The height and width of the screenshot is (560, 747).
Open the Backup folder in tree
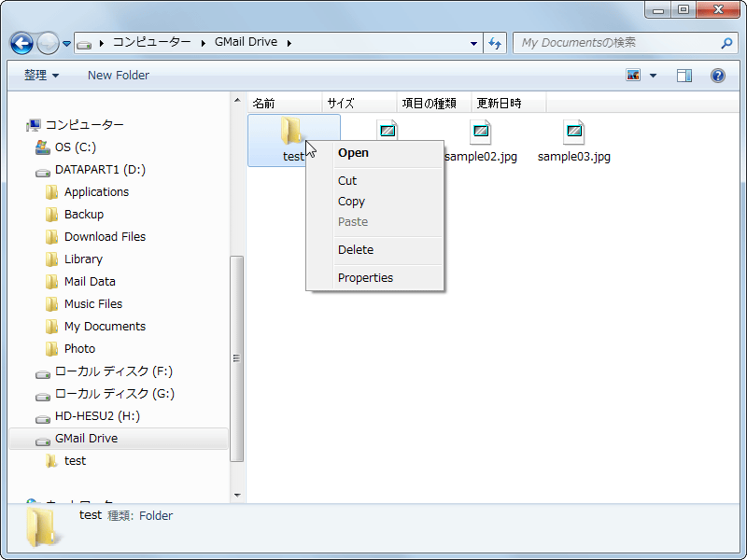coord(84,215)
